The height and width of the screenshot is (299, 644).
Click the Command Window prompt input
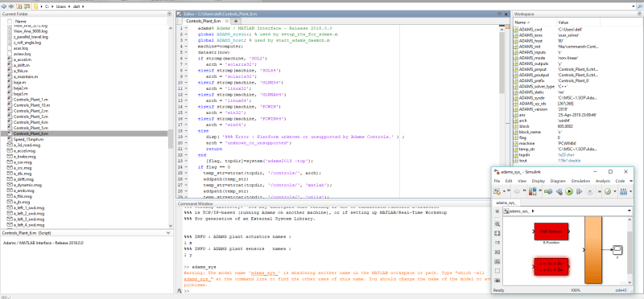336,291
